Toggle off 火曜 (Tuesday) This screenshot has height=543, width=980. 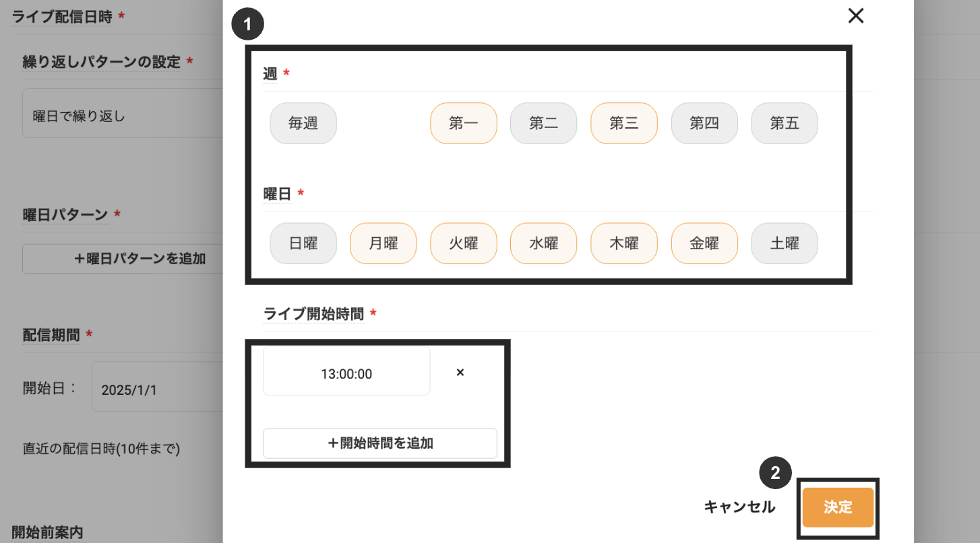[463, 243]
